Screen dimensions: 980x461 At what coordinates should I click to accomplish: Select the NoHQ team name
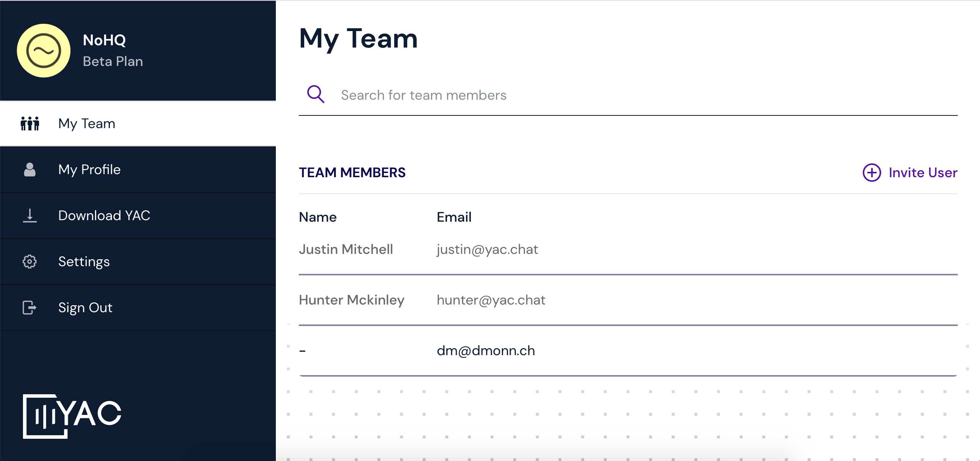pyautogui.click(x=104, y=40)
